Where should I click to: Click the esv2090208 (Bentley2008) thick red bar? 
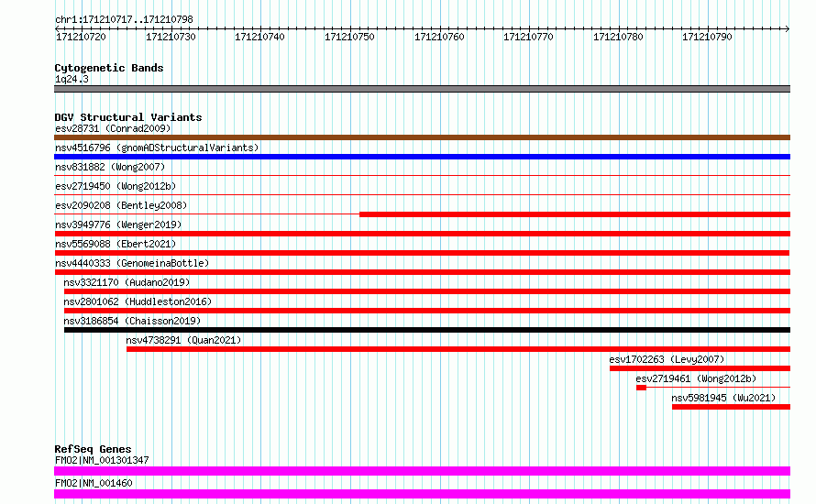click(575, 214)
